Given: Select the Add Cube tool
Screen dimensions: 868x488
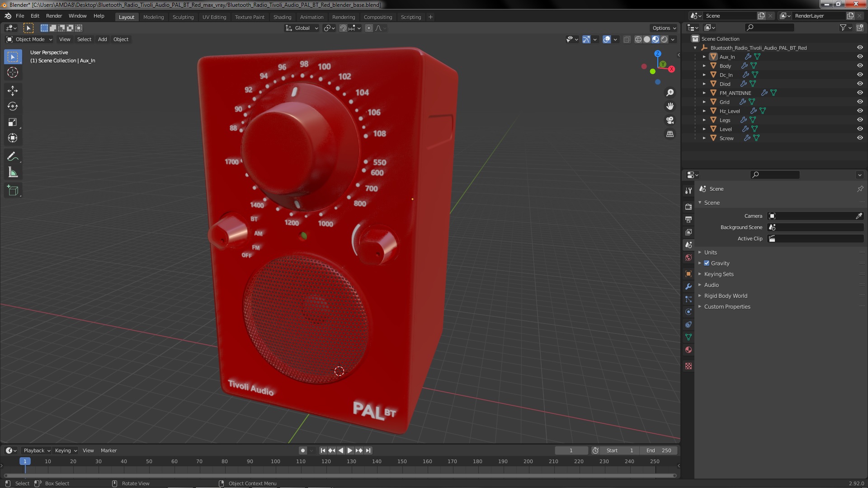Looking at the screenshot, I should 13,191.
